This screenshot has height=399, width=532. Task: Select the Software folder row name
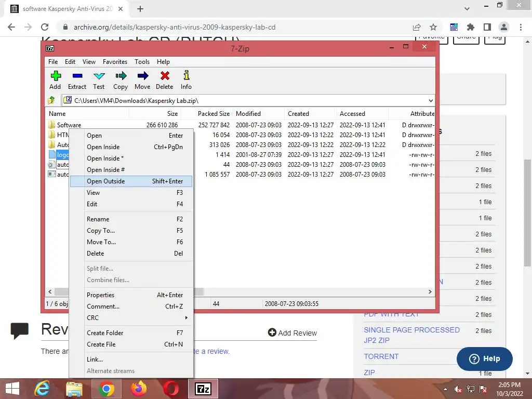tap(69, 125)
